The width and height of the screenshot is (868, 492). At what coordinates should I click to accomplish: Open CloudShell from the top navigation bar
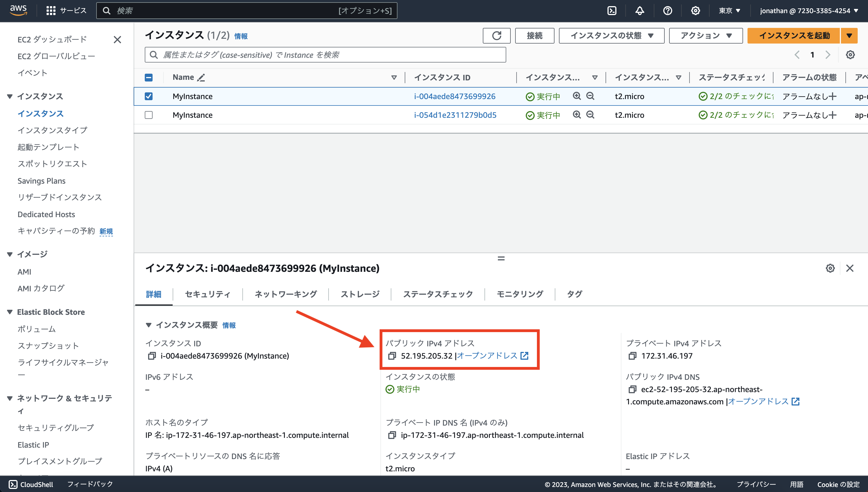tap(612, 11)
